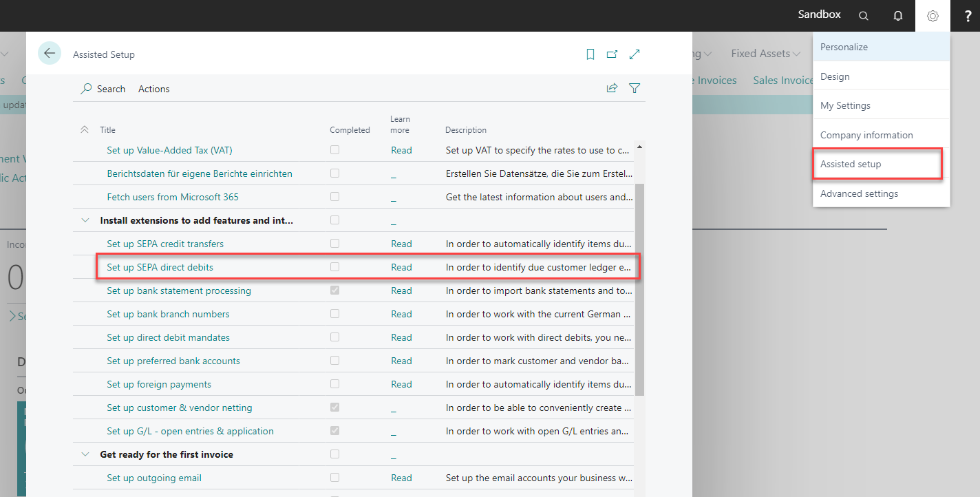Open the Share options icon

(x=612, y=88)
